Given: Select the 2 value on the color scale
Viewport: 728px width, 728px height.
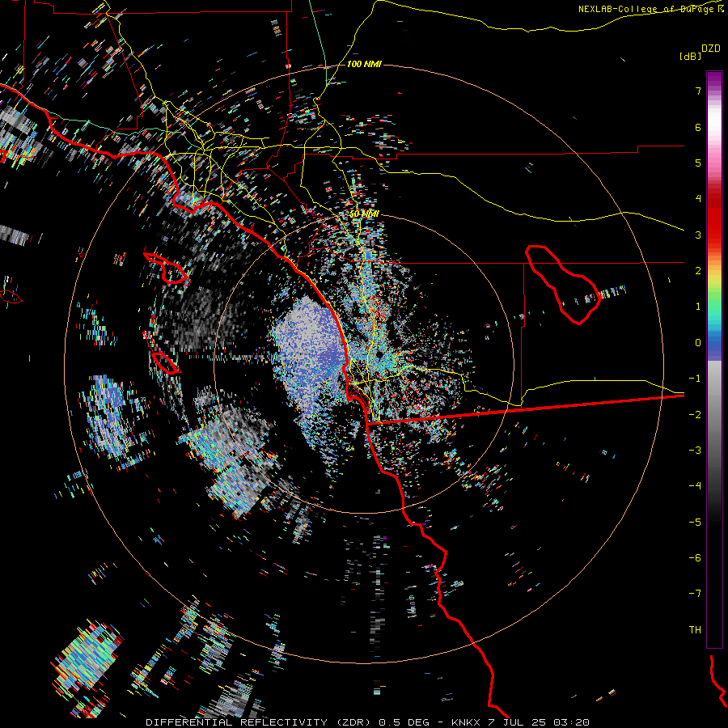Looking at the screenshot, I should point(698,271).
